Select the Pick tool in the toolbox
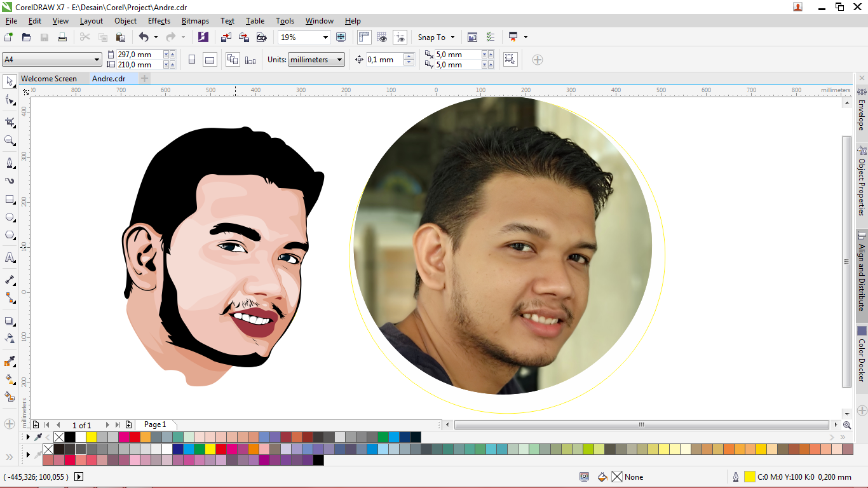Image resolution: width=868 pixels, height=488 pixels. point(10,81)
